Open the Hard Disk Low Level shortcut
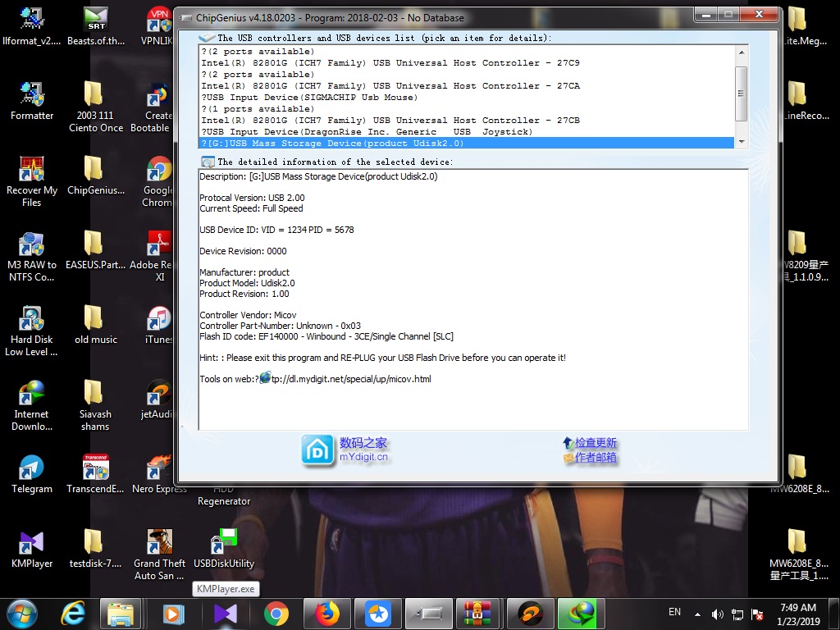Screen dimensions: 840x630 tap(32, 331)
